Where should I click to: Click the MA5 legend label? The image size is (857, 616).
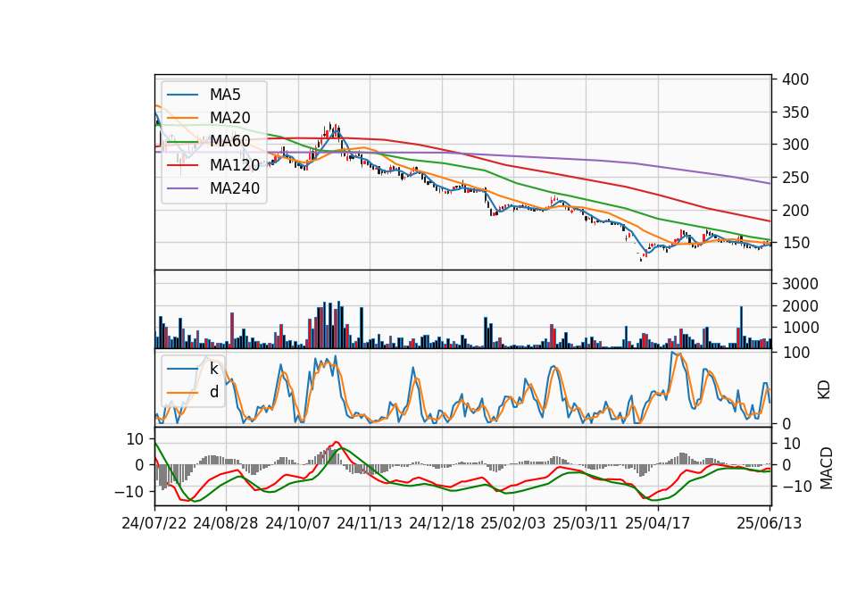pyautogui.click(x=225, y=95)
